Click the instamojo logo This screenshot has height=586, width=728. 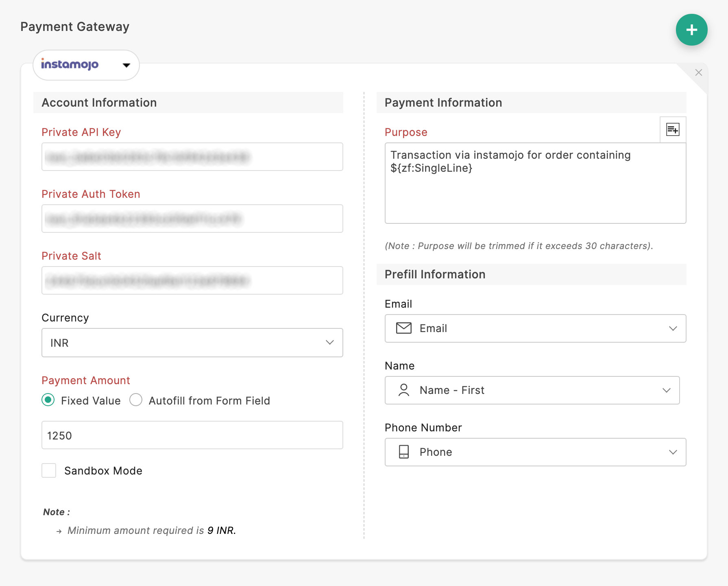[70, 64]
